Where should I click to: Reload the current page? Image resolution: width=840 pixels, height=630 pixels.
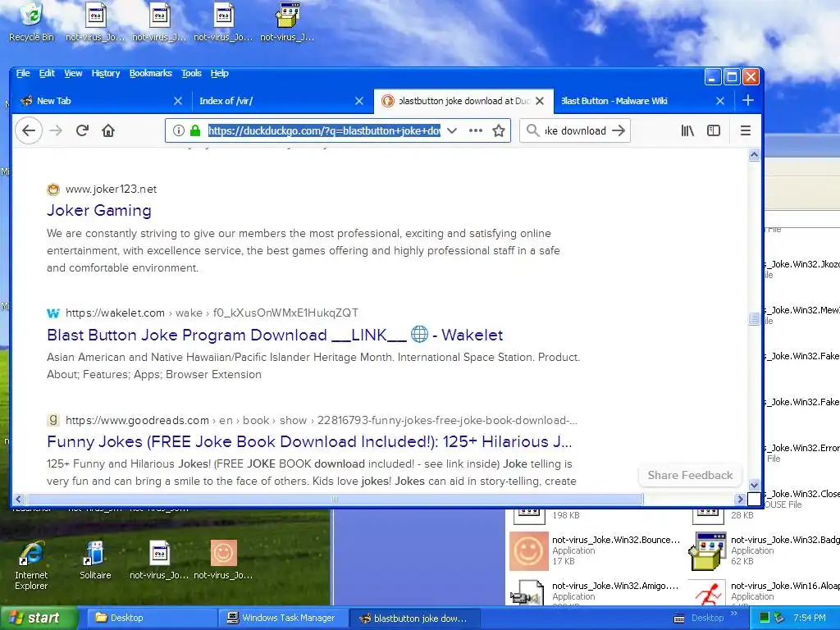[x=82, y=130]
